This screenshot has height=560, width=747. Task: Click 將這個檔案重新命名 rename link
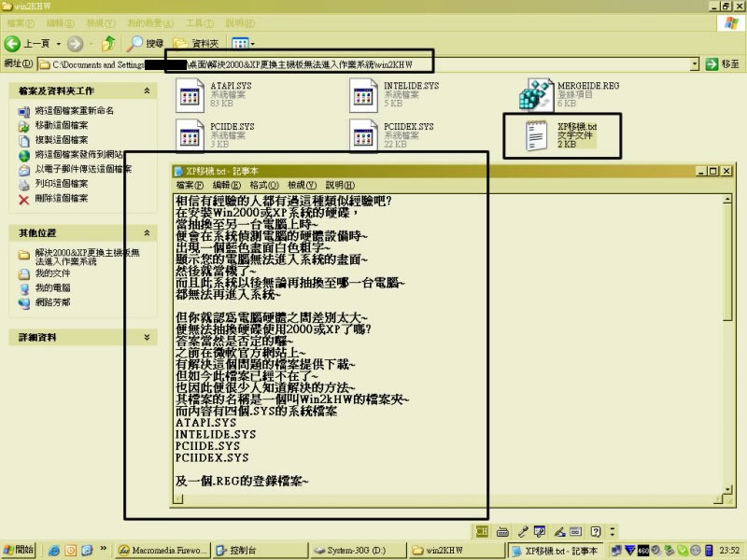pyautogui.click(x=75, y=111)
